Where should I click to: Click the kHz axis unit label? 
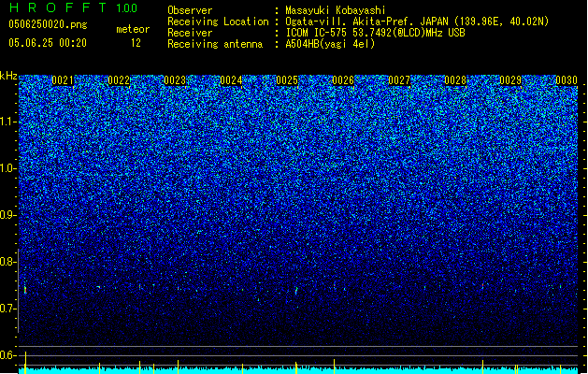coord(8,76)
